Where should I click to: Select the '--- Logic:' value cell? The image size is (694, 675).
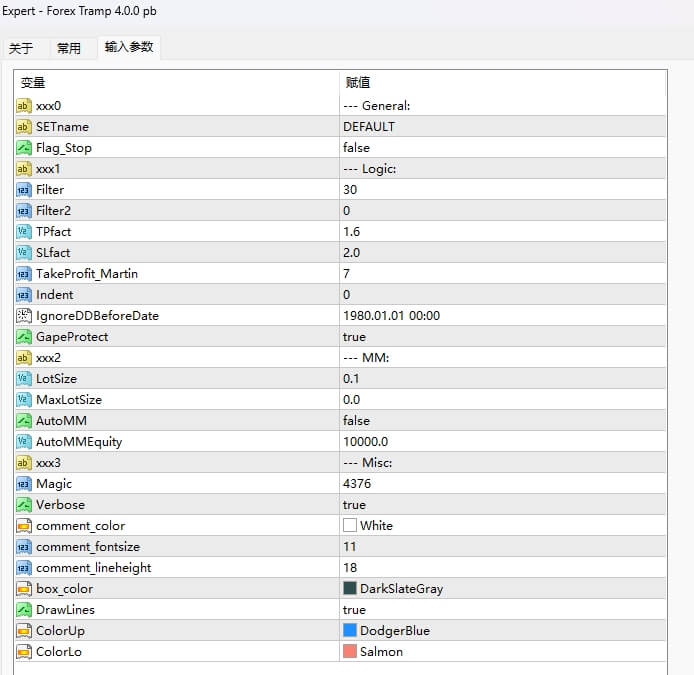[x=502, y=169]
